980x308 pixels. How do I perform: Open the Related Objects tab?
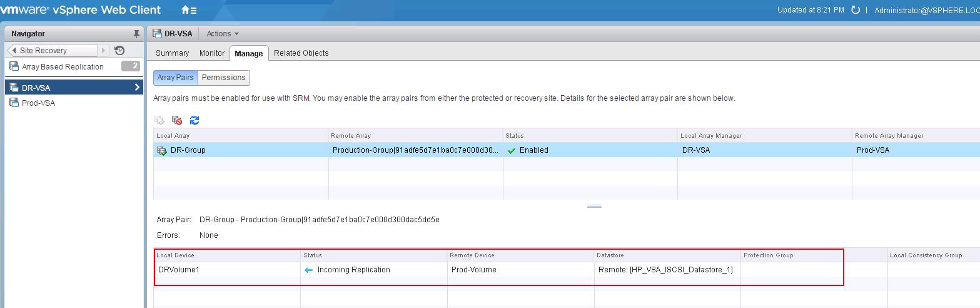click(301, 53)
